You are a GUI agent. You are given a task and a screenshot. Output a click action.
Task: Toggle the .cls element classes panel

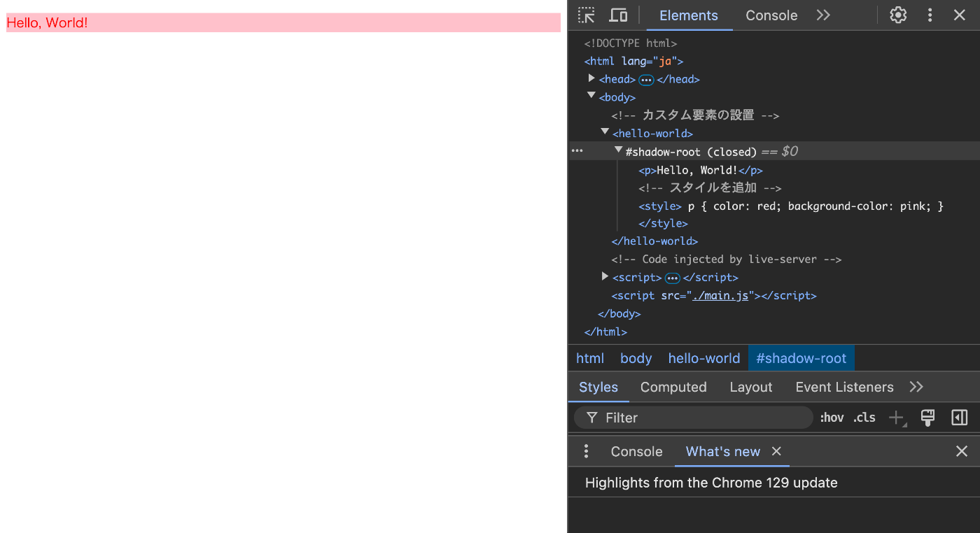click(864, 418)
